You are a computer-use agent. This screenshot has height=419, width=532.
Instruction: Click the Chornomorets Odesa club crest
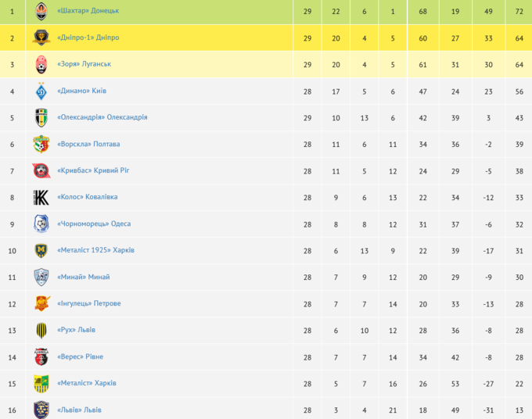click(x=41, y=224)
